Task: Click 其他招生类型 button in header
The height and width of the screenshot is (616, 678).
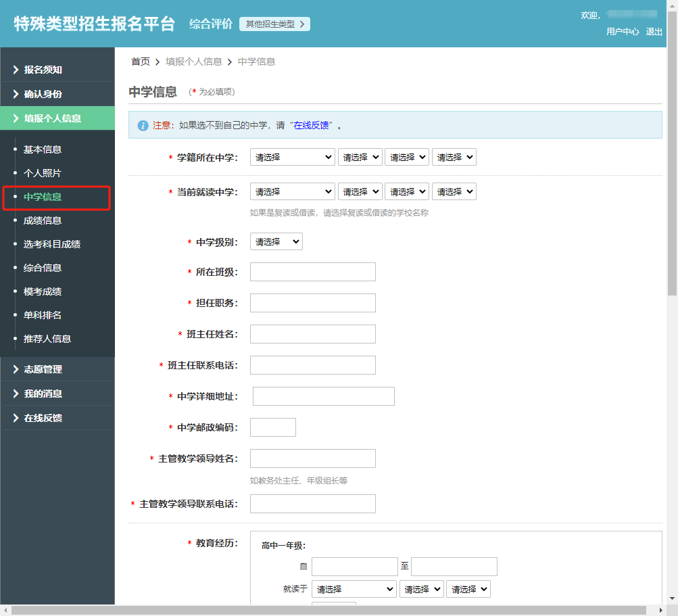Action: point(274,24)
